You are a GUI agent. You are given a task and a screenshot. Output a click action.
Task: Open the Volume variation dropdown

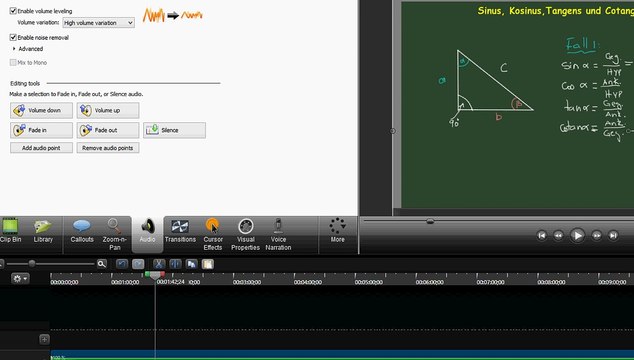click(98, 23)
